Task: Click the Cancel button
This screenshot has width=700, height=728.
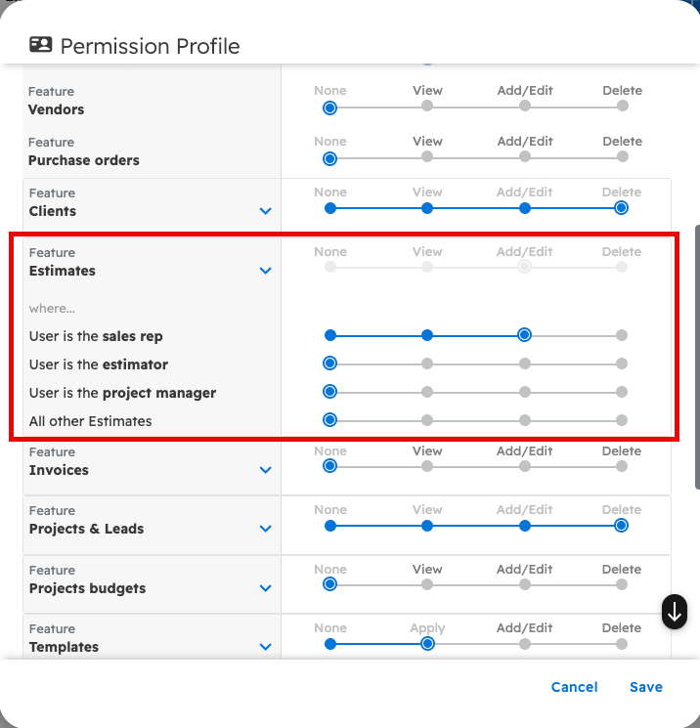Action: [x=574, y=687]
